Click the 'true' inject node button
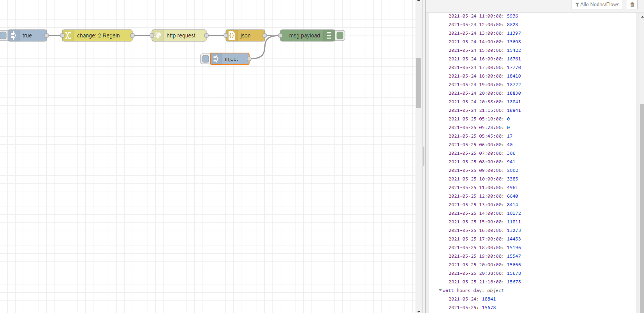 [3, 35]
